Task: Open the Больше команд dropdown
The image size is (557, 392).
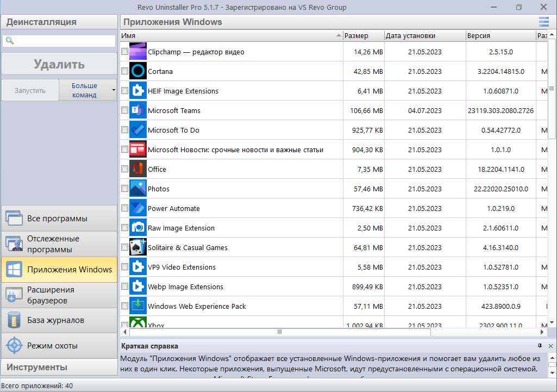Action: (87, 90)
